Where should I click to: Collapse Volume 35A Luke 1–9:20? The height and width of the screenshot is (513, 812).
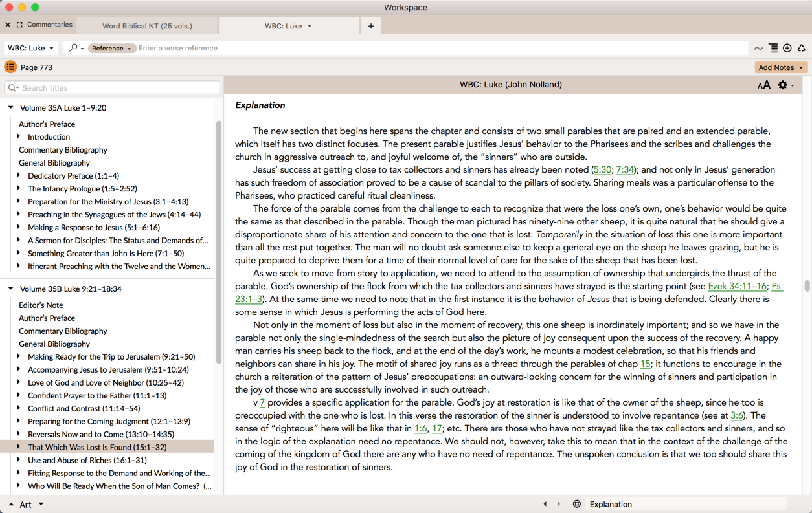(x=10, y=107)
